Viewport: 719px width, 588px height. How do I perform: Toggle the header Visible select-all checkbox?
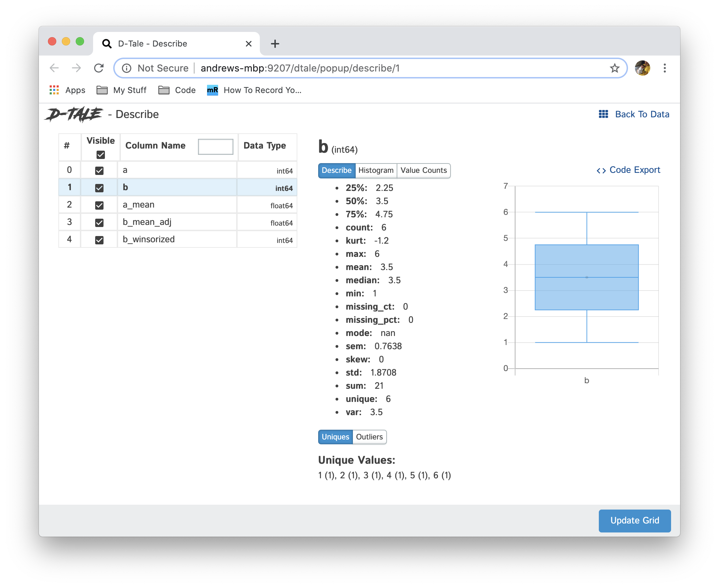101,154
